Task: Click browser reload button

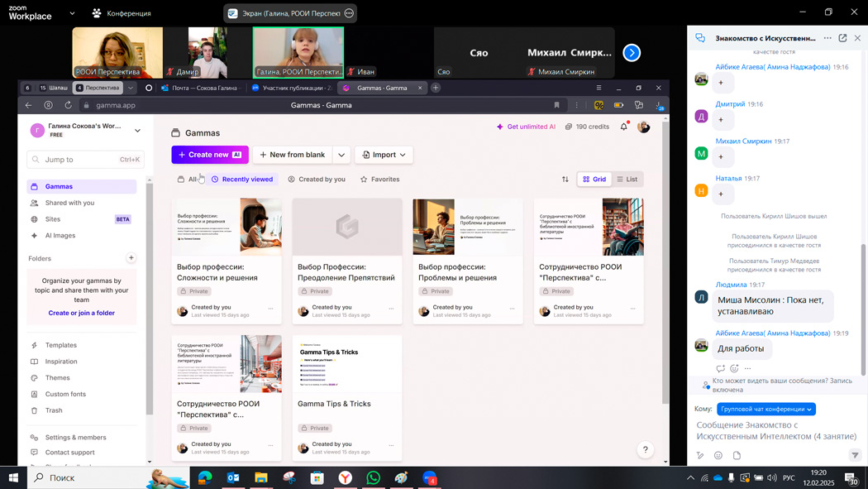Action: pos(68,105)
